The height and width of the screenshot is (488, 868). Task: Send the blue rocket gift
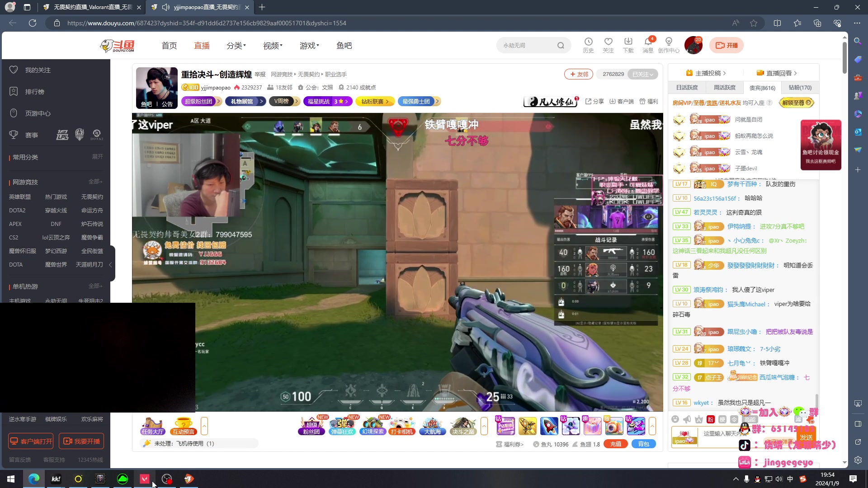click(549, 426)
